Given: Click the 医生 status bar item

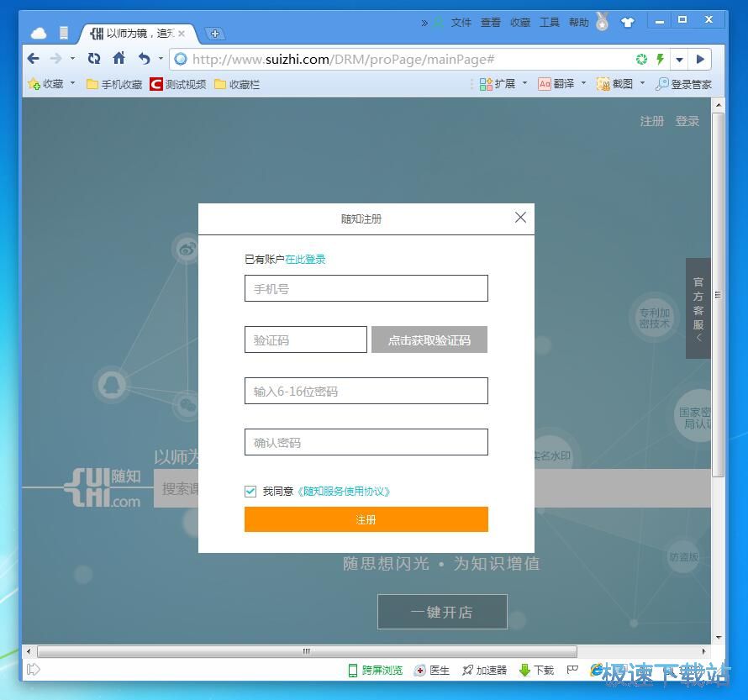Looking at the screenshot, I should [432, 671].
